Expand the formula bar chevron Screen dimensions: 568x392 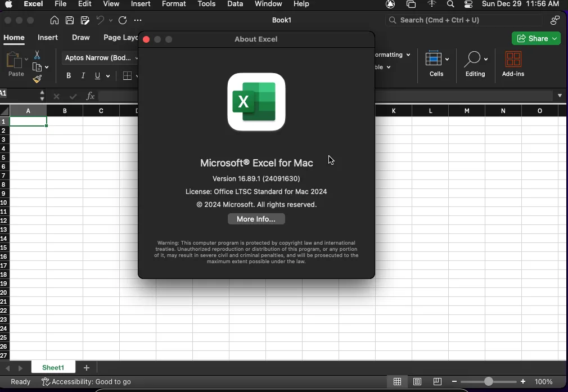coord(560,96)
